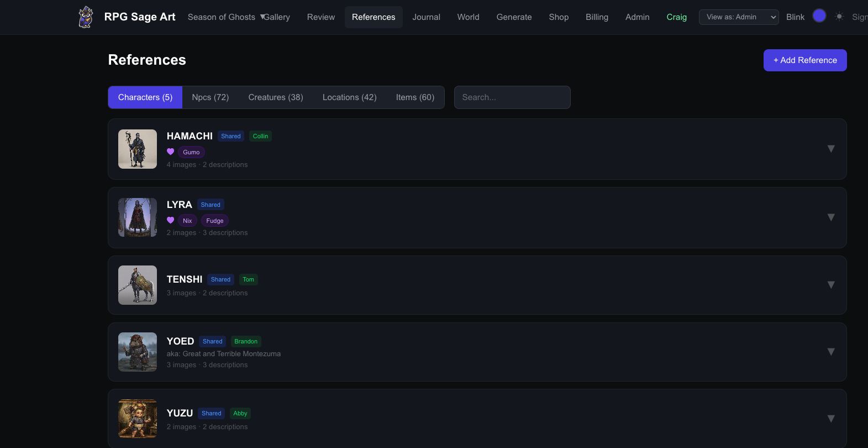
Task: Click the purple heart on Hamachi
Action: coord(171,152)
